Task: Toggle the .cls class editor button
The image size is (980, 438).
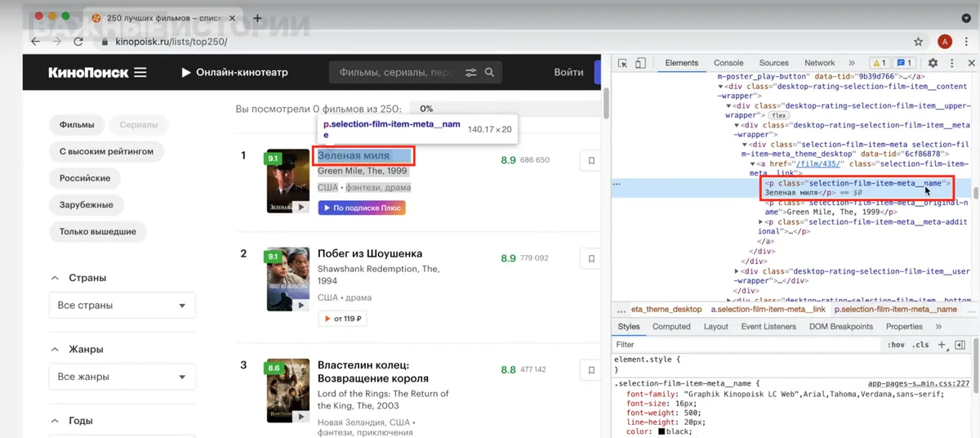Action: [x=920, y=345]
